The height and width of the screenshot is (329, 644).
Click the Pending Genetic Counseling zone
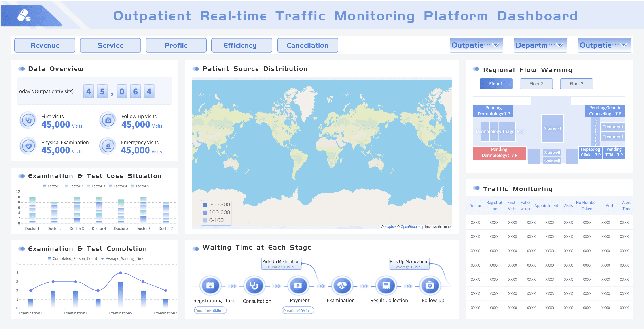click(605, 111)
